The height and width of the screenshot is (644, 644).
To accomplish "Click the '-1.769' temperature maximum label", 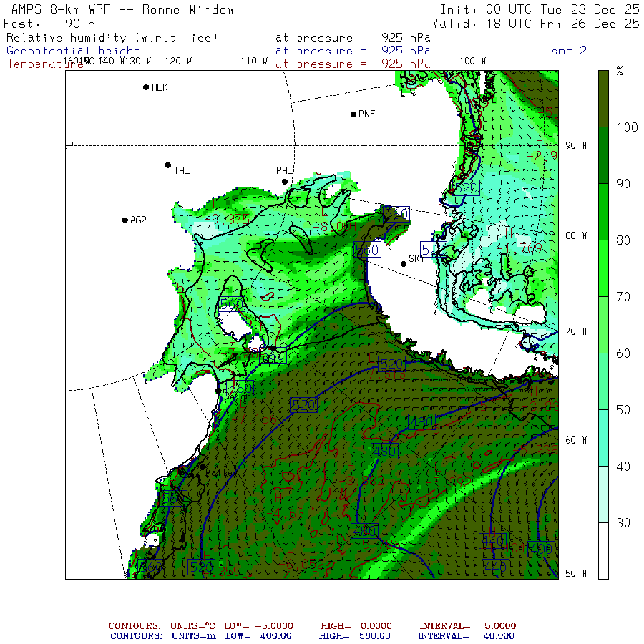I will pos(519,248).
